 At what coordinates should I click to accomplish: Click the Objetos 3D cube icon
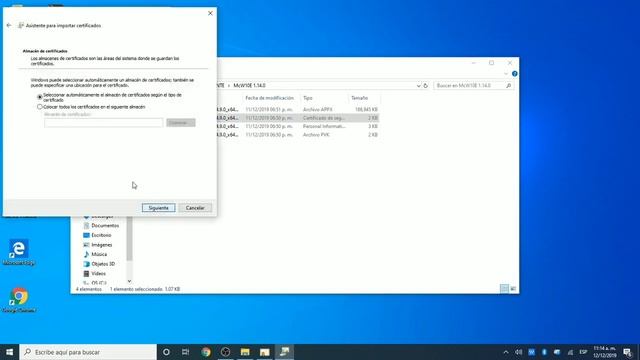pos(86,264)
